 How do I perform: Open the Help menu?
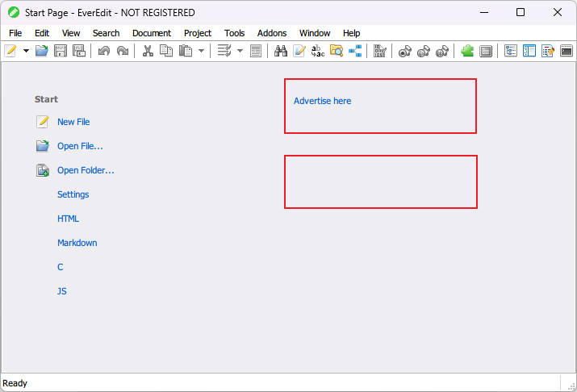click(x=351, y=33)
